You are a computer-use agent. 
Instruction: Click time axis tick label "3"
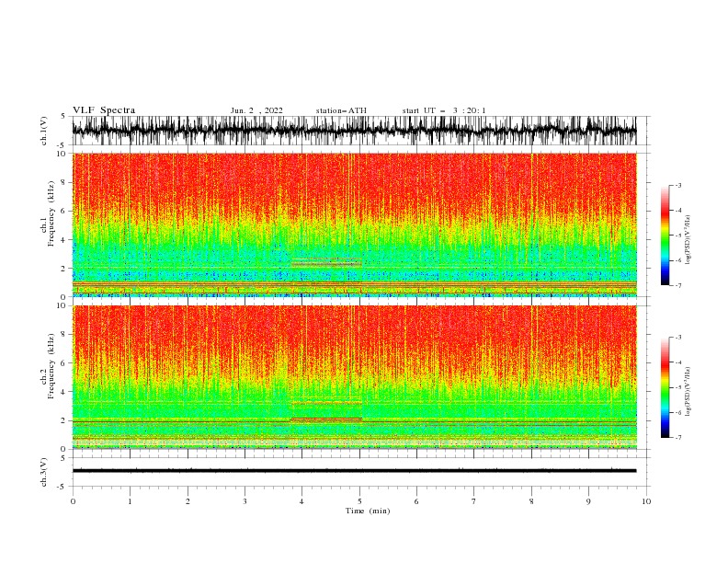245,501
